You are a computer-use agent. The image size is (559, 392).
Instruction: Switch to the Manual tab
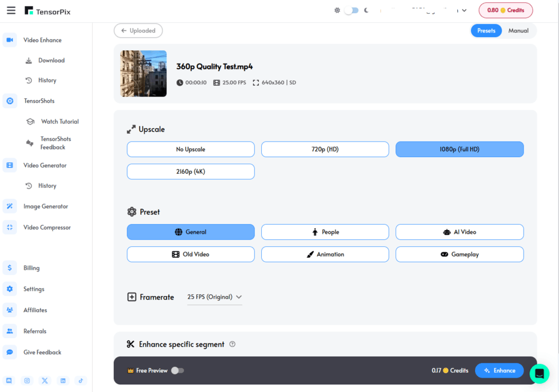click(x=518, y=31)
